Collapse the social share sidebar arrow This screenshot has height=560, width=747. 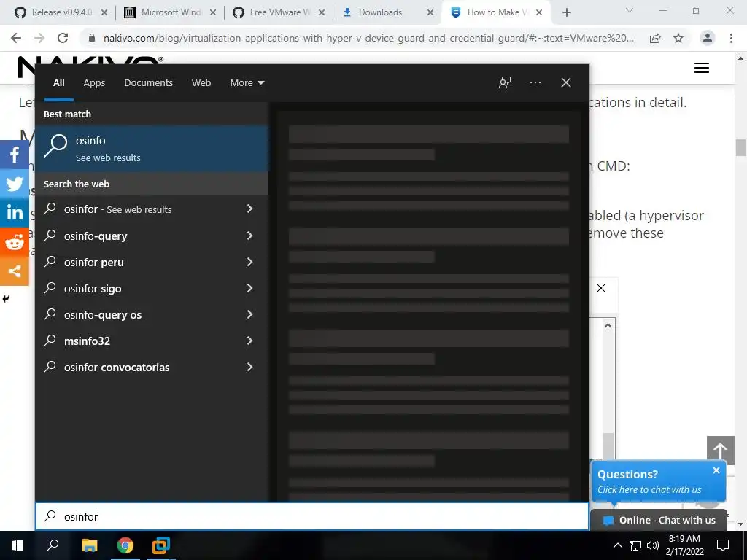click(6, 299)
